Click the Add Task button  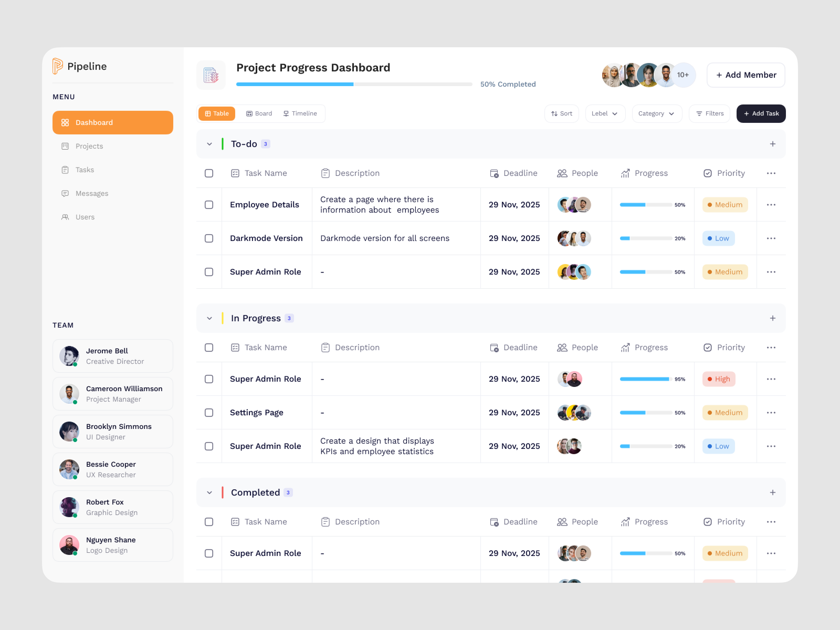761,114
